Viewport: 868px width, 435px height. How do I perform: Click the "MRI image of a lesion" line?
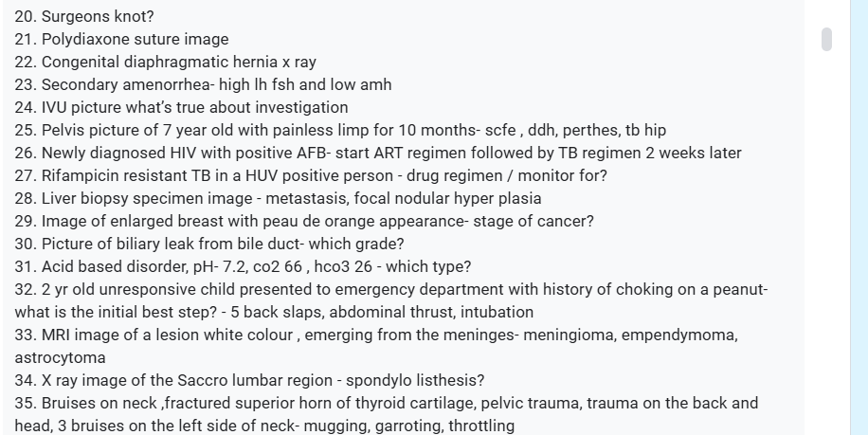click(376, 346)
